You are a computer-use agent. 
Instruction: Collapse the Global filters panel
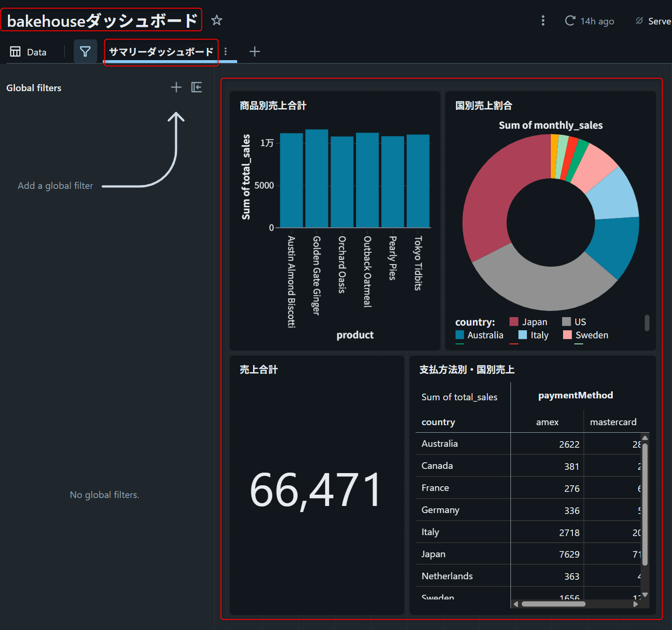[196, 87]
